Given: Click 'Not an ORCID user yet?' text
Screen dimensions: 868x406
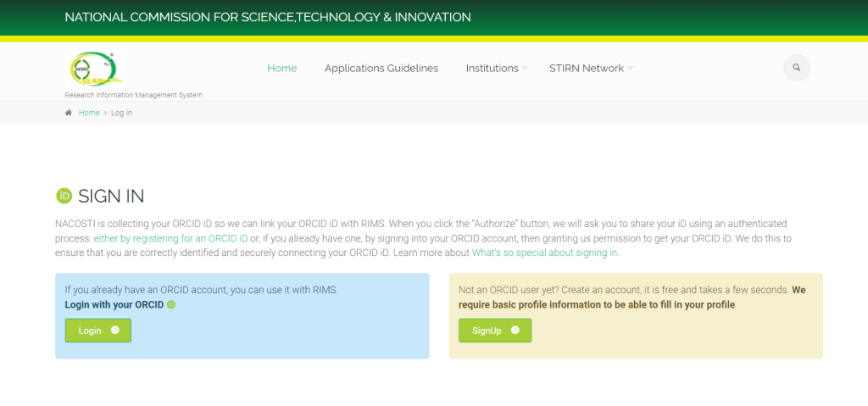Looking at the screenshot, I should tap(509, 290).
